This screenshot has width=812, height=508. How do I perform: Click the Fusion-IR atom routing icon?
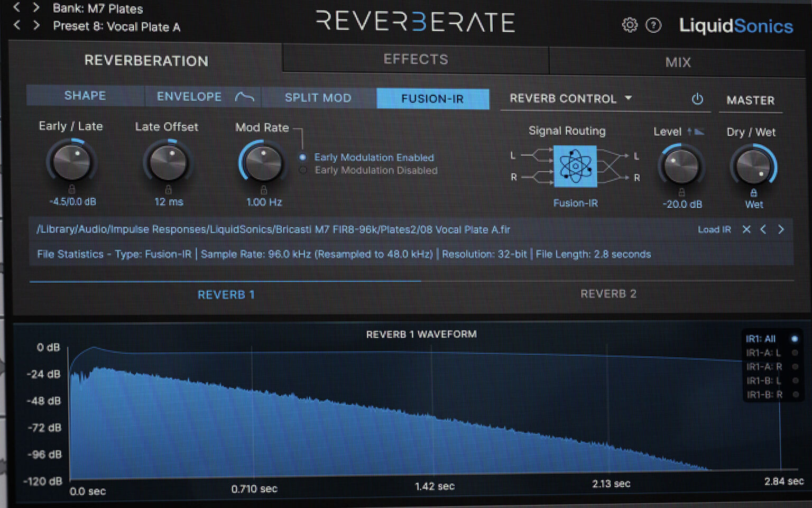coord(575,167)
